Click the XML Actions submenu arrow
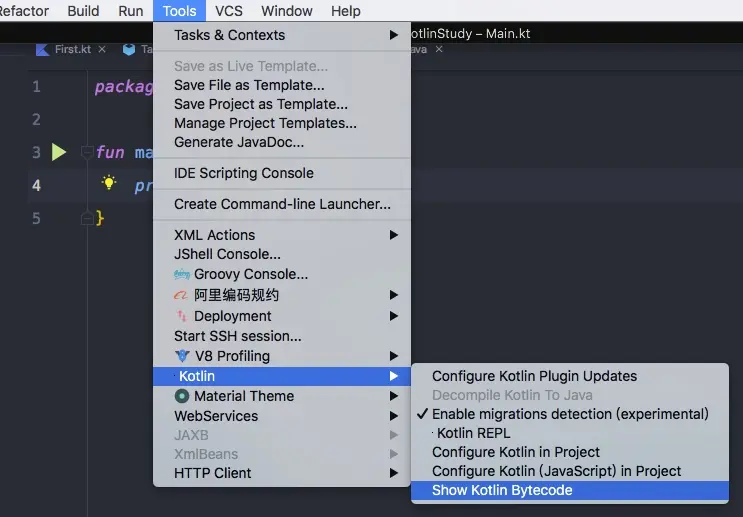The height and width of the screenshot is (517, 743). pos(394,235)
